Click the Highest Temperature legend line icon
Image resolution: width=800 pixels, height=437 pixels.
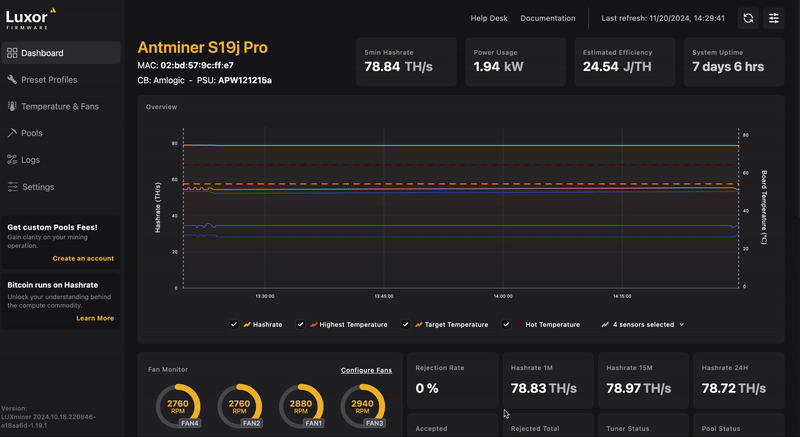[x=314, y=324]
